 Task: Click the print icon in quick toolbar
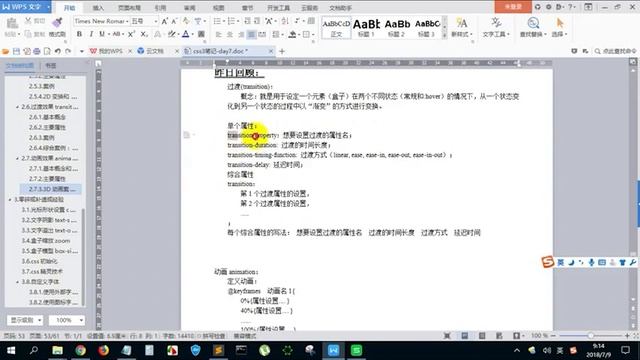pos(37,51)
